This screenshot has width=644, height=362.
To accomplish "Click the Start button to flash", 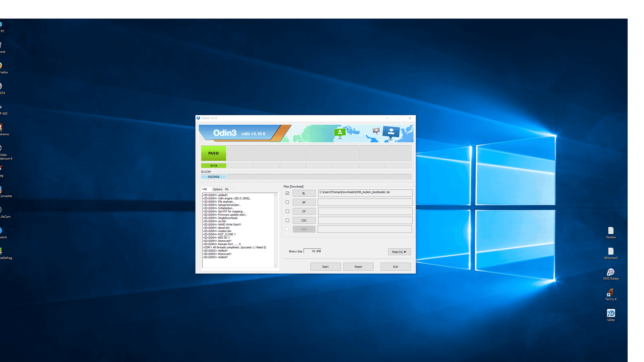I will pos(325,267).
